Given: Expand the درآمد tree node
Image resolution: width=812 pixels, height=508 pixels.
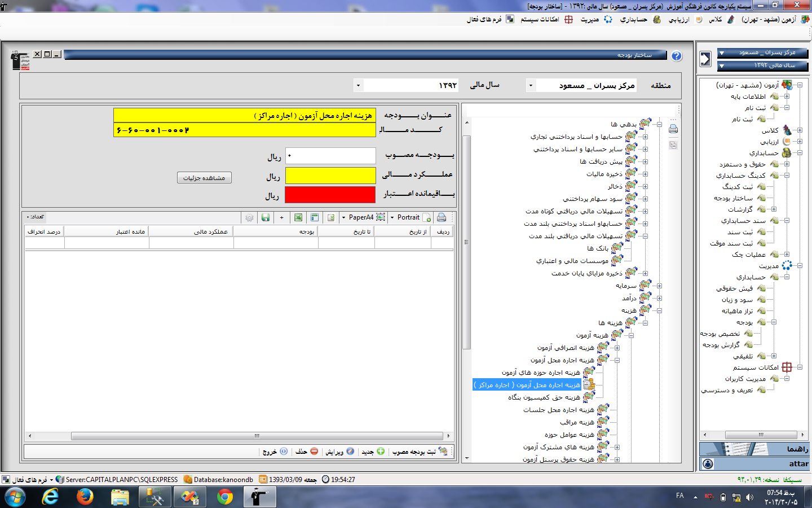Looking at the screenshot, I should pyautogui.click(x=659, y=298).
